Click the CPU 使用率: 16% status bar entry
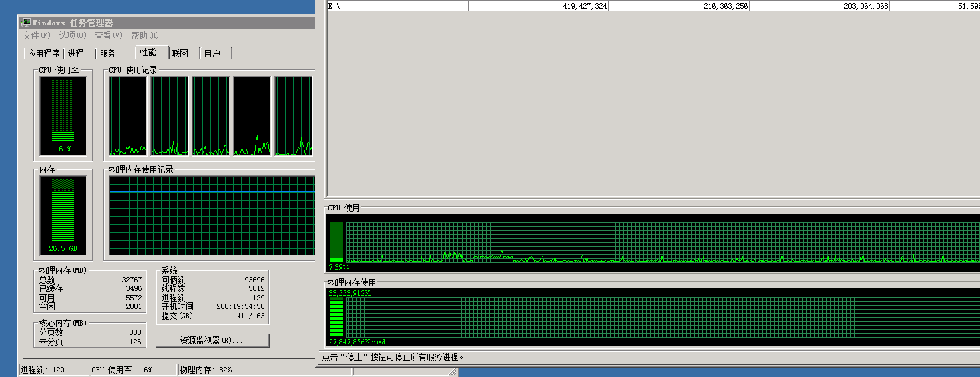Screen dimensions: 980x377 132,370
